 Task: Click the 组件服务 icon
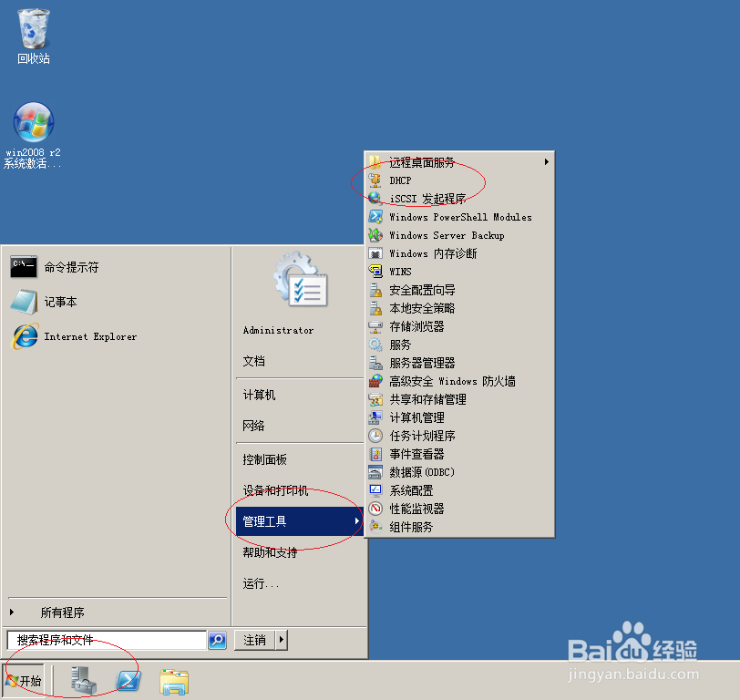(375, 527)
